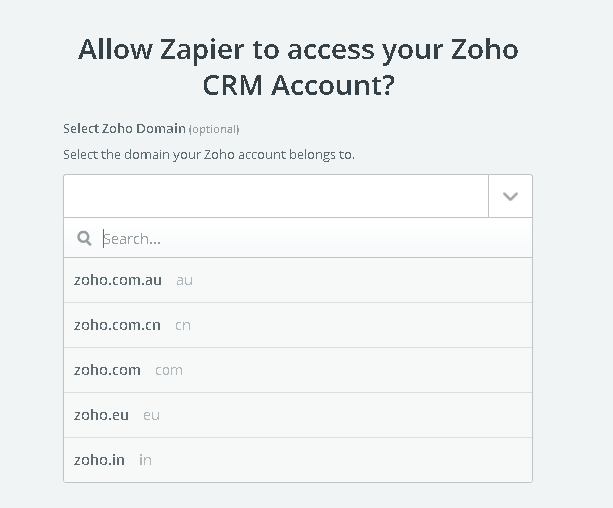Click the gray "cn" suffix label
Image resolution: width=613 pixels, height=508 pixels.
click(182, 325)
